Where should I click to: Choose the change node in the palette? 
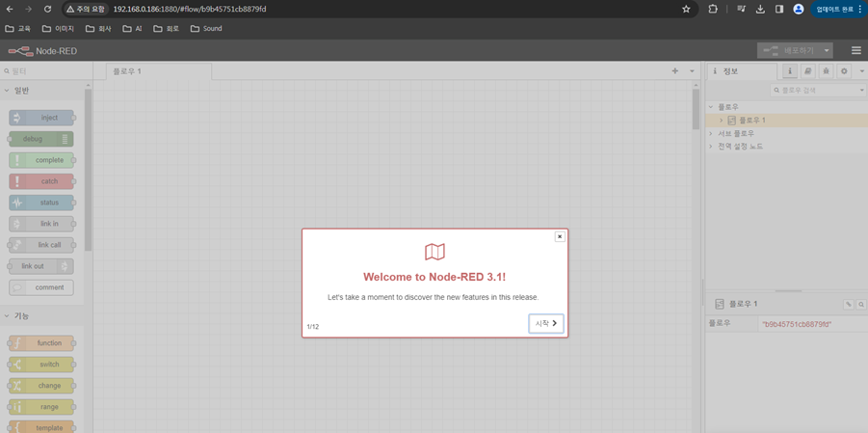(x=41, y=386)
